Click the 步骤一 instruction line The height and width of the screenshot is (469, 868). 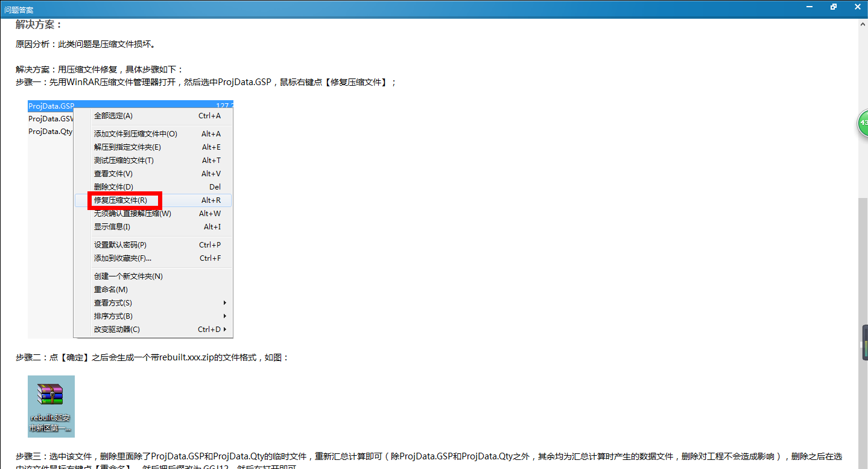coord(206,82)
